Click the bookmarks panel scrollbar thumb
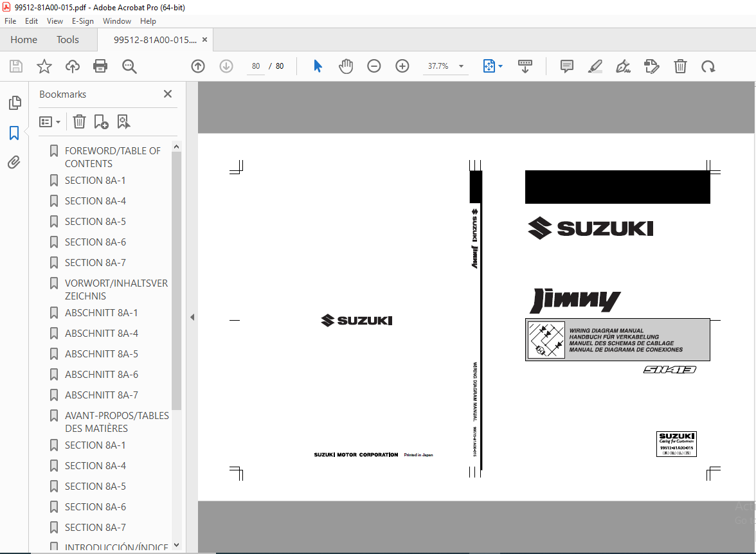The image size is (756, 554). [x=176, y=281]
